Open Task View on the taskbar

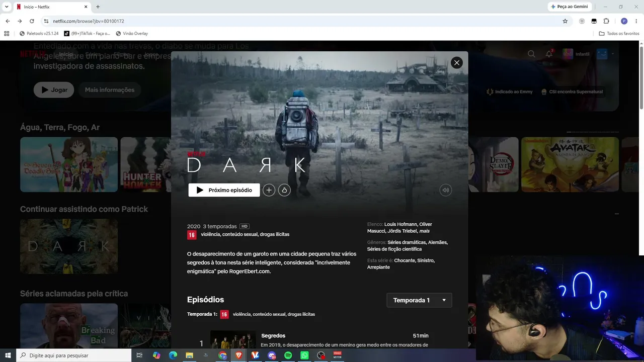click(140, 355)
